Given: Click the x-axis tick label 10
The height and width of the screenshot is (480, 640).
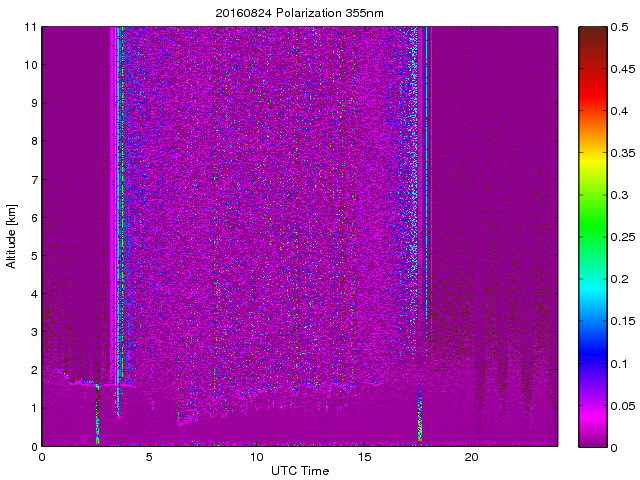Looking at the screenshot, I should point(257,457).
